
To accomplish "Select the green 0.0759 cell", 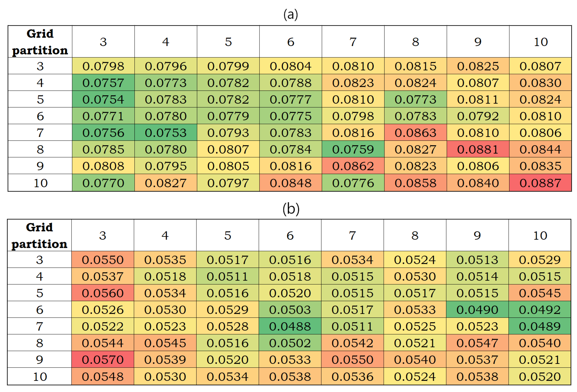I will tap(353, 149).
